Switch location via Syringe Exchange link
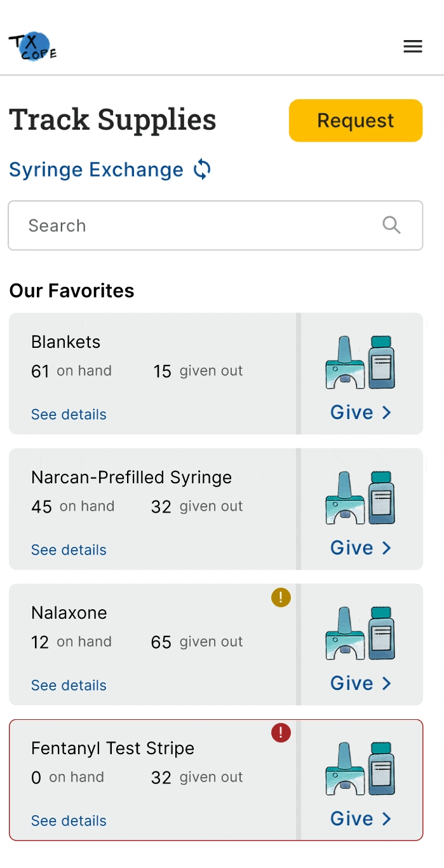 pos(96,170)
